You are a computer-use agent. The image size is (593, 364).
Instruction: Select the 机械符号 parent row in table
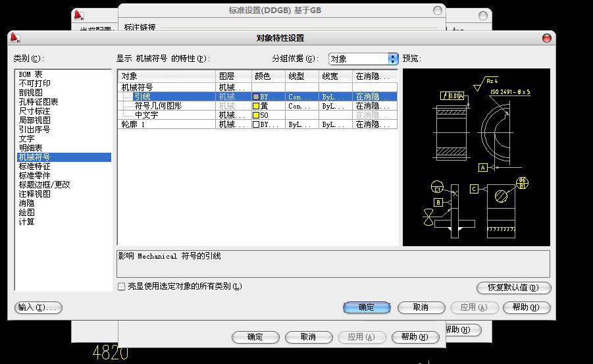point(257,88)
